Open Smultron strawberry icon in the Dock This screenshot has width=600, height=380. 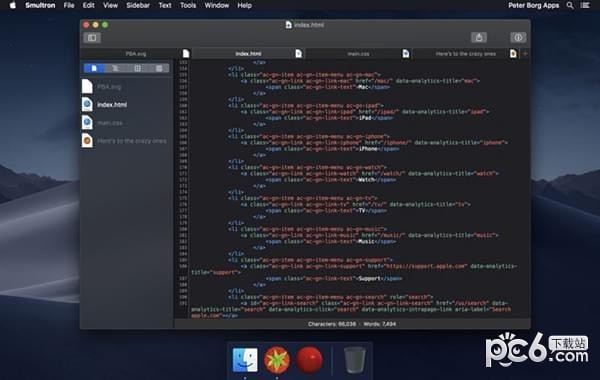(277, 360)
